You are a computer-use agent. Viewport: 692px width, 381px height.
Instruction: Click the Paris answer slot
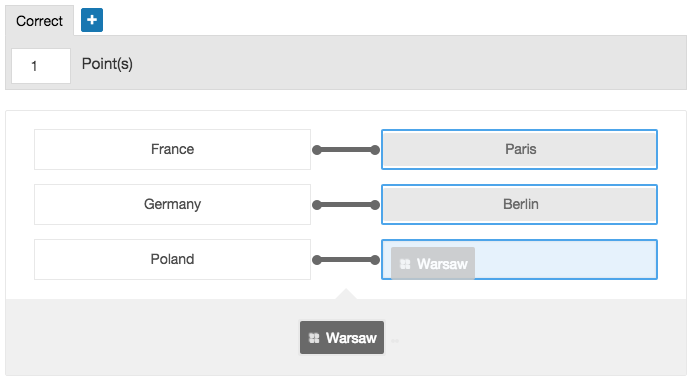(519, 149)
